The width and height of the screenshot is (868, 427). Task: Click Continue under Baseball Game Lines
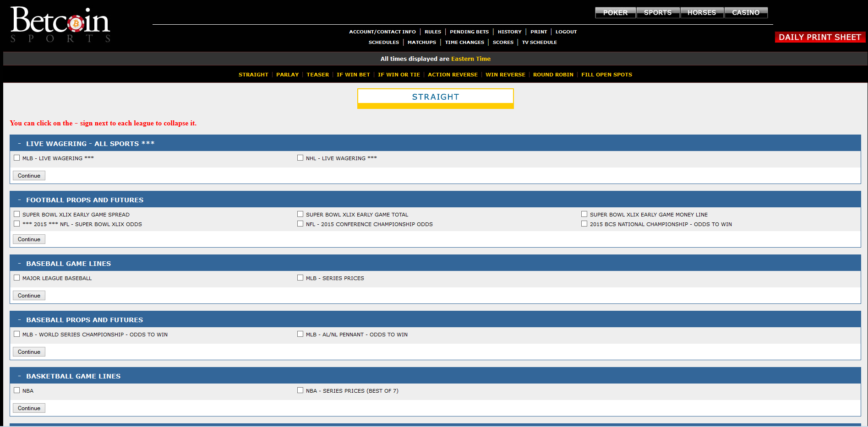[x=29, y=296]
